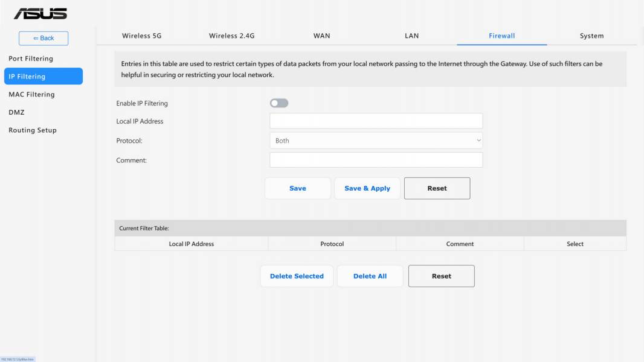This screenshot has width=644, height=362.
Task: Click the Select column header
Action: click(x=575, y=244)
